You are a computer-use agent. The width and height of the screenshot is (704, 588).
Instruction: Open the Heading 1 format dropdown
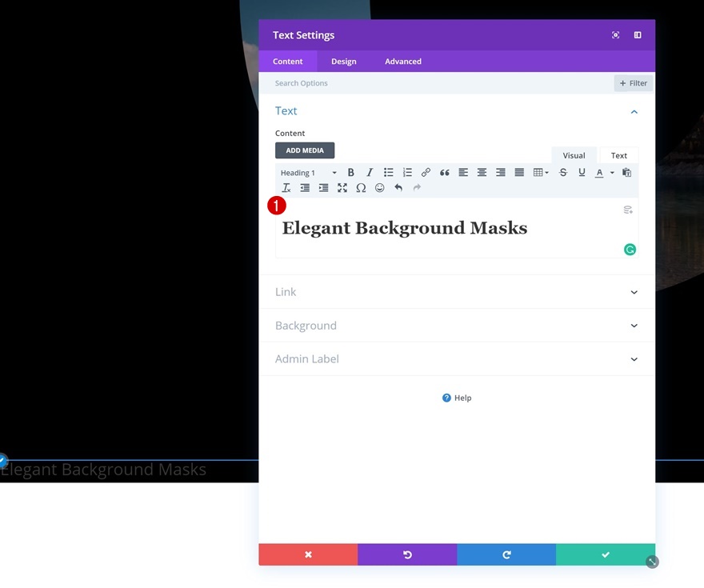309,173
